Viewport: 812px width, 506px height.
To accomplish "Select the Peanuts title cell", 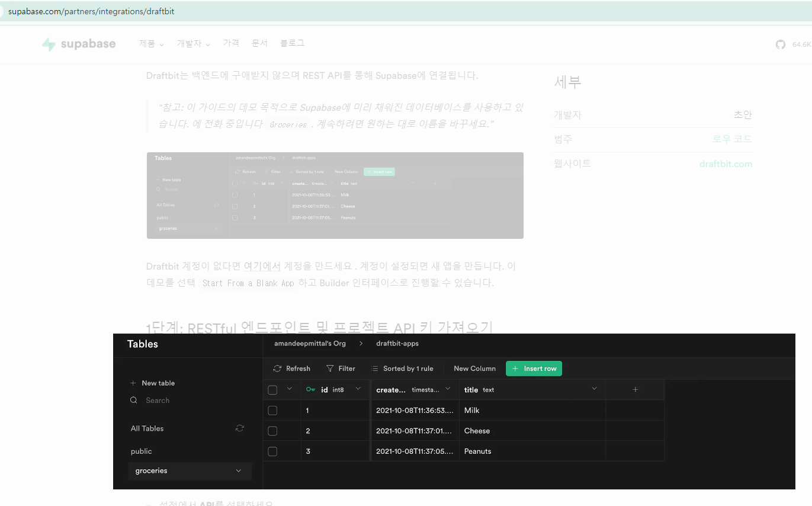I will (532, 451).
